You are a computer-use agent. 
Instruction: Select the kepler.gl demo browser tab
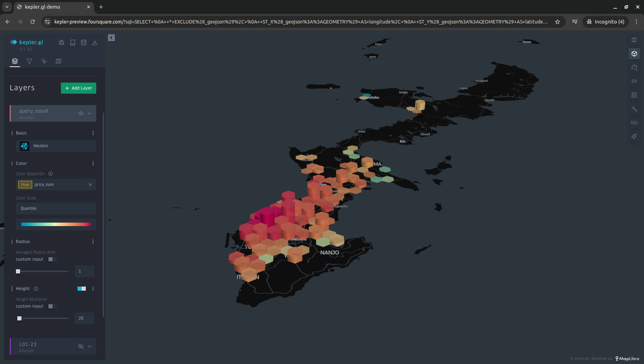pyautogui.click(x=54, y=7)
